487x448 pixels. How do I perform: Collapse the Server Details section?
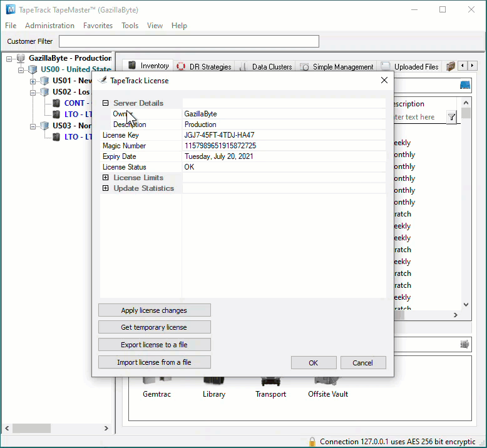point(106,103)
